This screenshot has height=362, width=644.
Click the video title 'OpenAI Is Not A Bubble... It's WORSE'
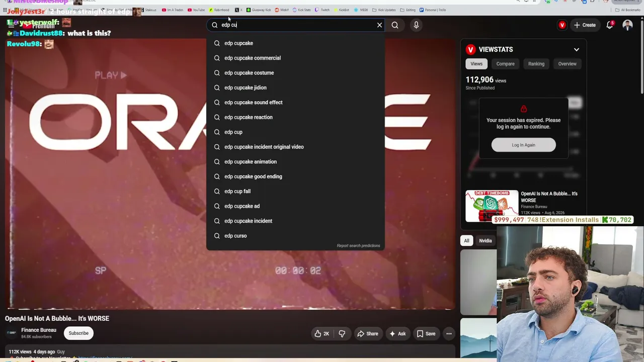click(x=57, y=319)
